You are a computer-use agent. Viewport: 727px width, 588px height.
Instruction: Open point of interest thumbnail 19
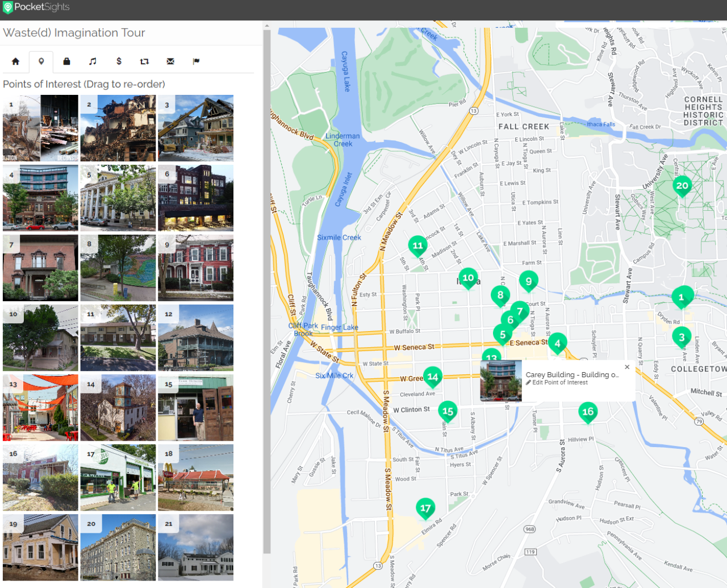pyautogui.click(x=40, y=548)
